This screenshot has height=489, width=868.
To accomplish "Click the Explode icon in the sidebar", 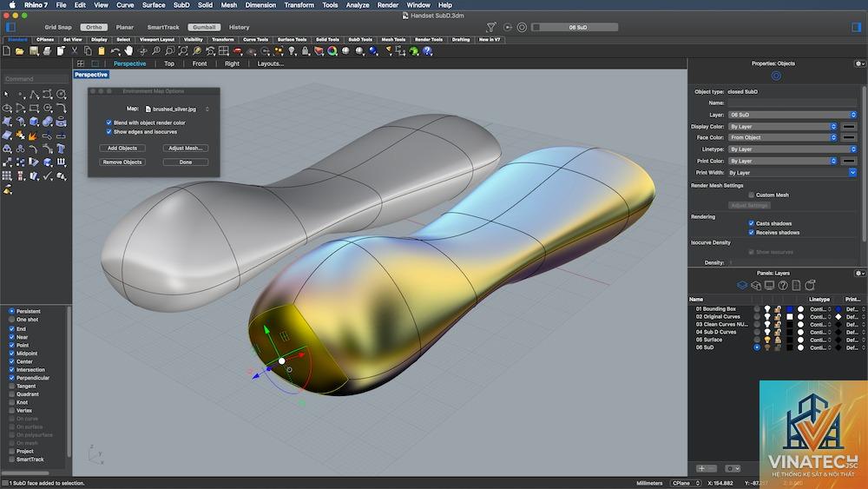I will click(x=33, y=136).
